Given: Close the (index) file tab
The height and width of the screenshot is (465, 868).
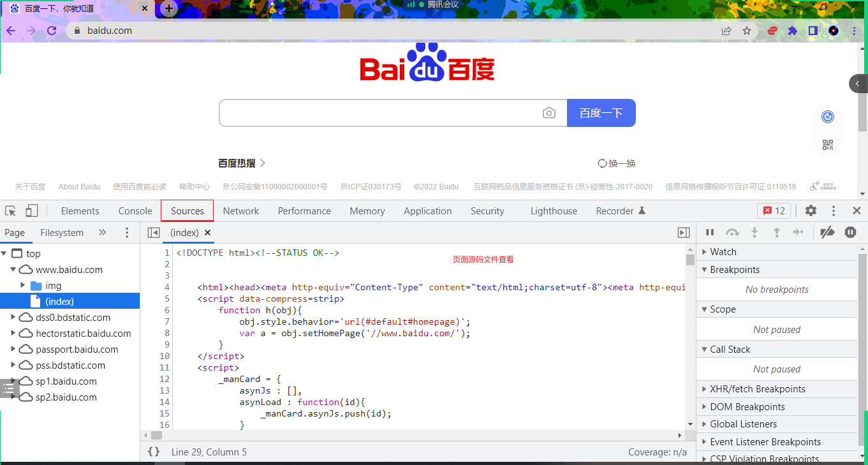Looking at the screenshot, I should pos(207,233).
